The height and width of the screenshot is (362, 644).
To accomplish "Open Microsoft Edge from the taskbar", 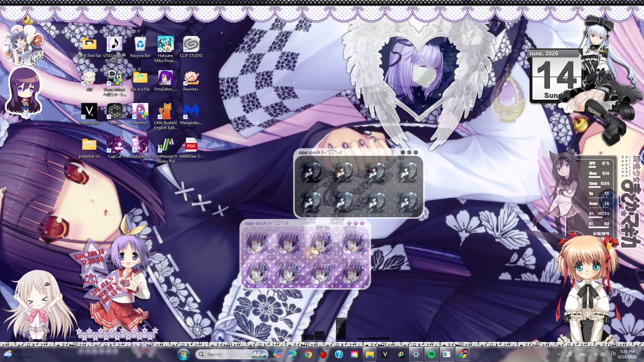I will click(292, 354).
